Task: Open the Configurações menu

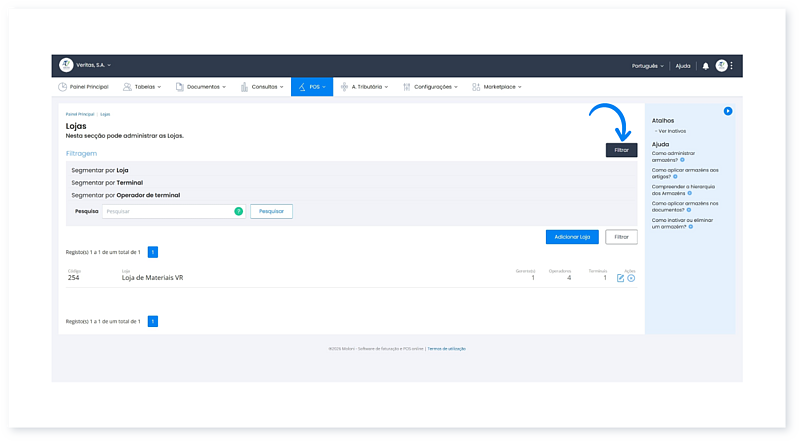Action: (x=430, y=87)
